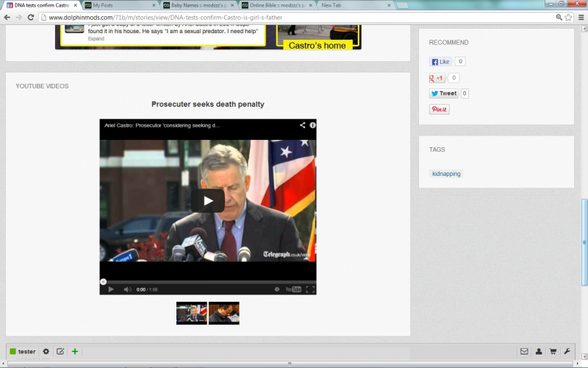Viewport: 588px width, 368px height.
Task: Open settings gear in the bottom toolbar
Action: (x=46, y=352)
